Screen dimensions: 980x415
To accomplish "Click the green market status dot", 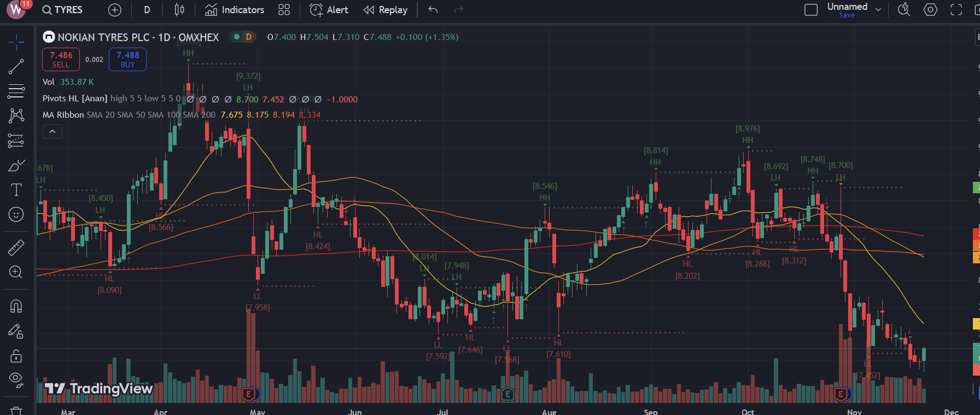I will pyautogui.click(x=237, y=37).
